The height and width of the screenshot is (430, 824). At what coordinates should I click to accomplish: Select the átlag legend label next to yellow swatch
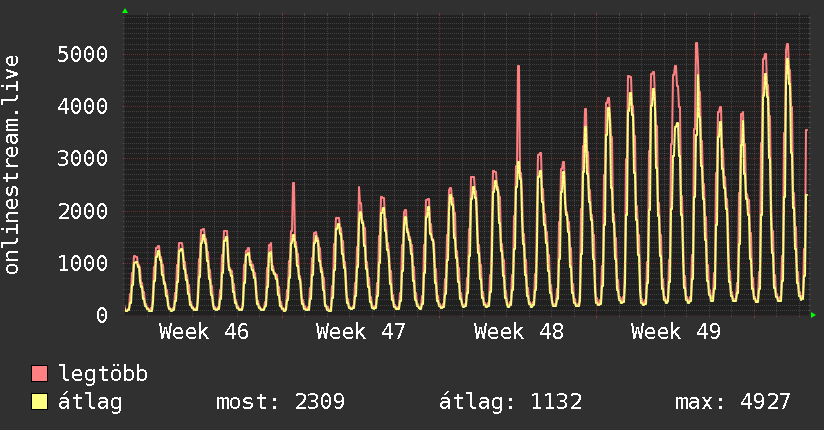[91, 402]
